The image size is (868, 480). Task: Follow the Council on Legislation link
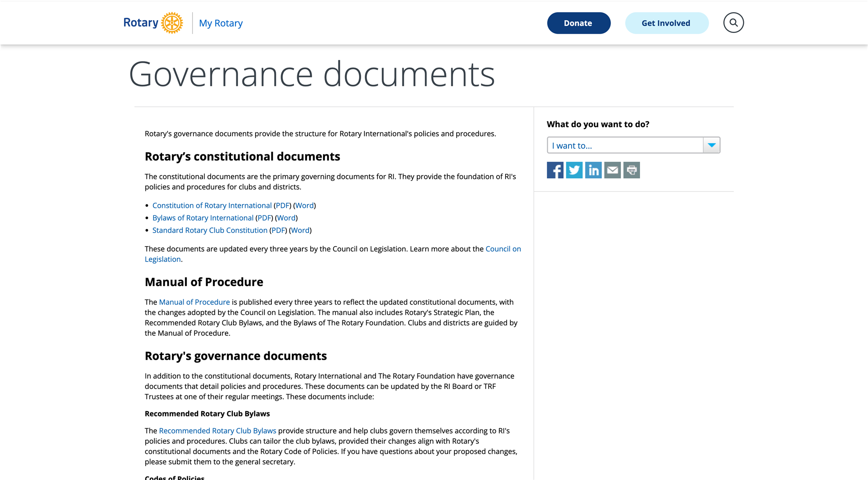pyautogui.click(x=503, y=249)
